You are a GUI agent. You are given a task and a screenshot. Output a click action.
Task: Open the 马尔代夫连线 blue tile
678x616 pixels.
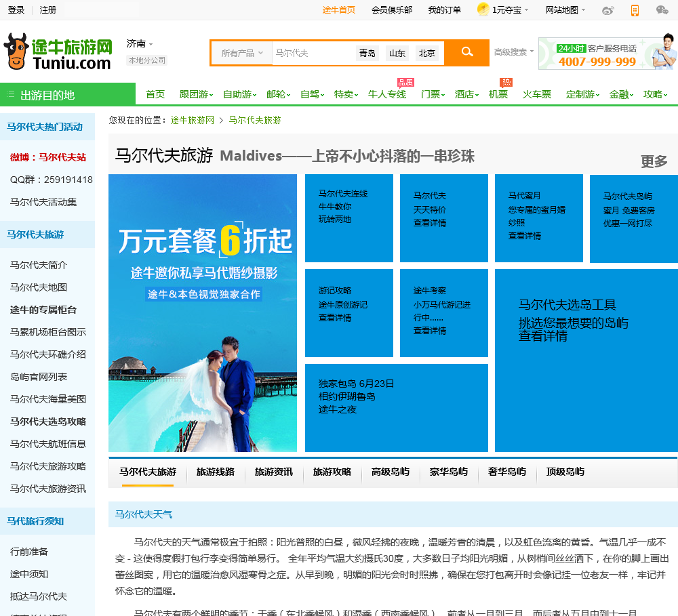coord(349,218)
